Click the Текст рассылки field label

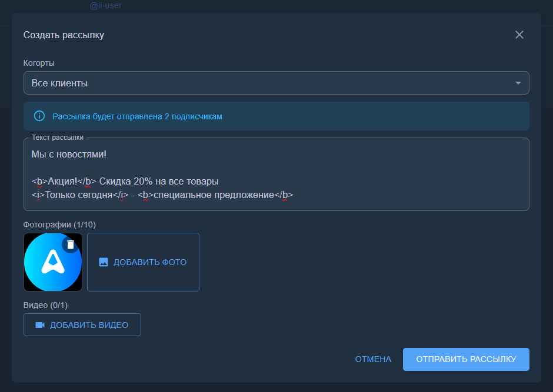[58, 138]
